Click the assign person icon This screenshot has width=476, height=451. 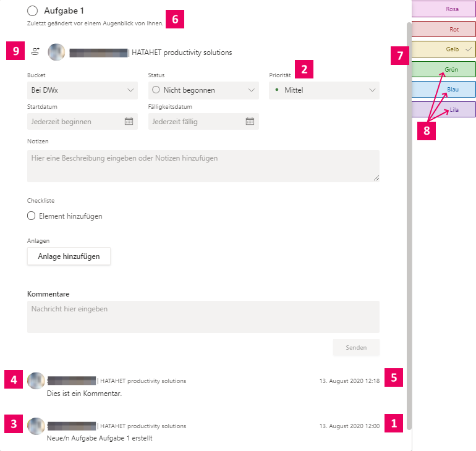[x=35, y=52]
